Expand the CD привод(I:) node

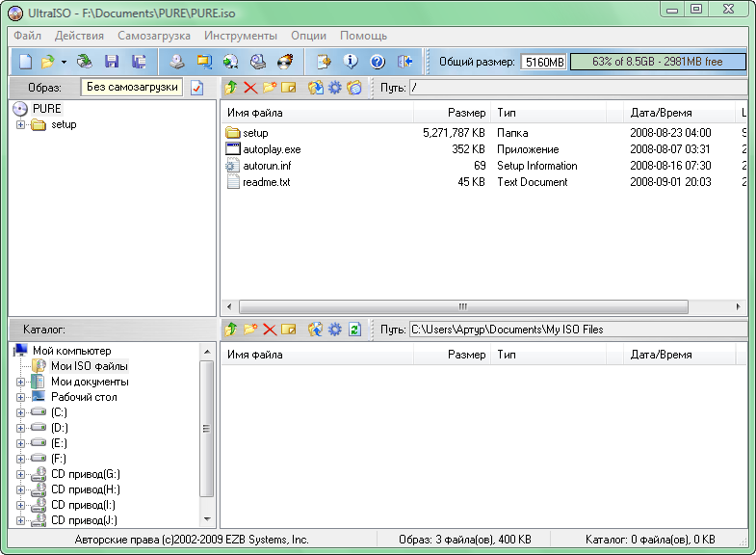pyautogui.click(x=21, y=506)
